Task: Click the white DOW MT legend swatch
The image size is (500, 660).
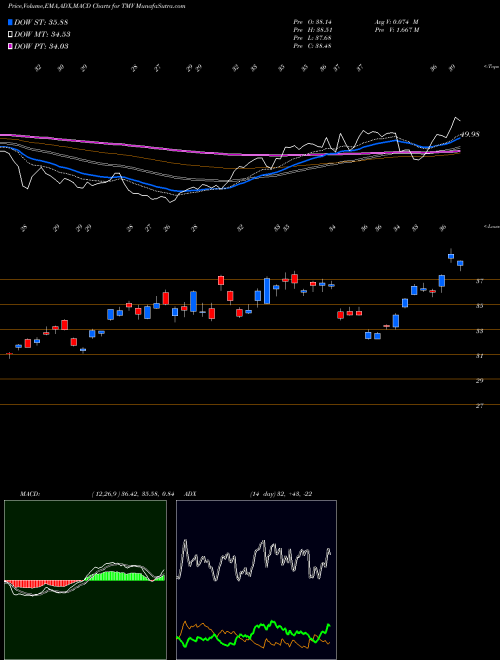Action: (11, 35)
